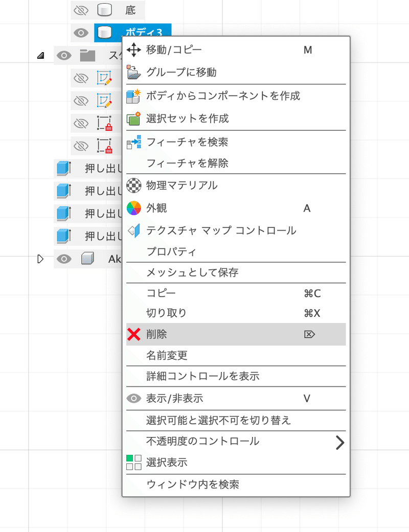Select メッシュとして保存 menu entry
409x532 pixels.
tap(192, 272)
